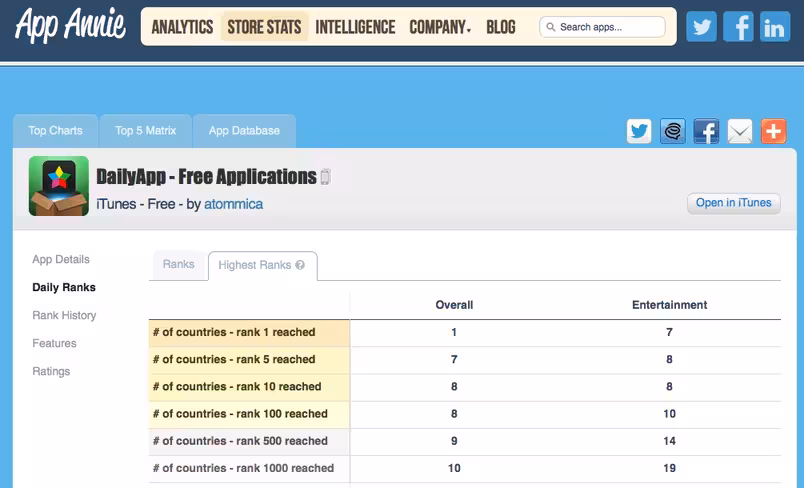Click the help question mark on Highest Ranks
The image size is (804, 488).
[x=300, y=265]
